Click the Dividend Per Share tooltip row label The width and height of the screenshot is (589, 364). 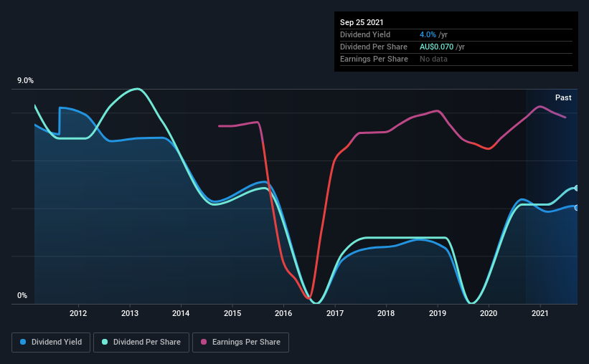coord(373,47)
